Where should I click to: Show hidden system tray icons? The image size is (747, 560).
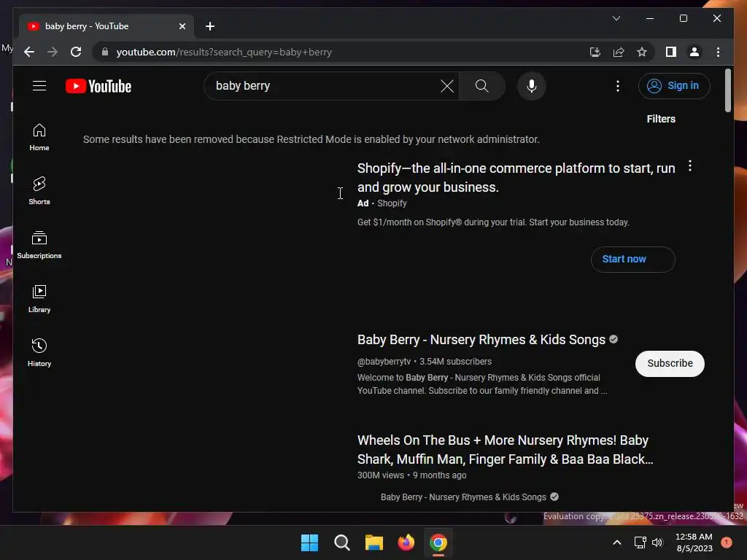[x=617, y=542]
